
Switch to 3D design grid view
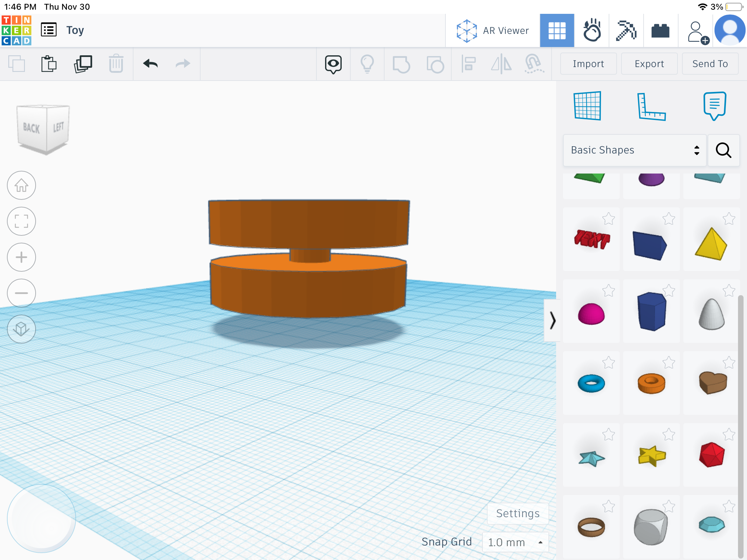tap(557, 31)
